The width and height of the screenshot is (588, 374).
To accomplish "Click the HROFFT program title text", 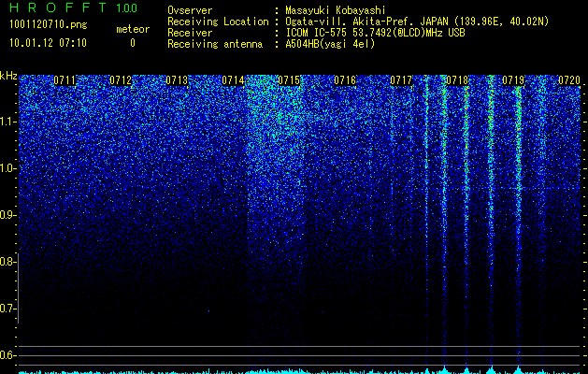I will [58, 7].
